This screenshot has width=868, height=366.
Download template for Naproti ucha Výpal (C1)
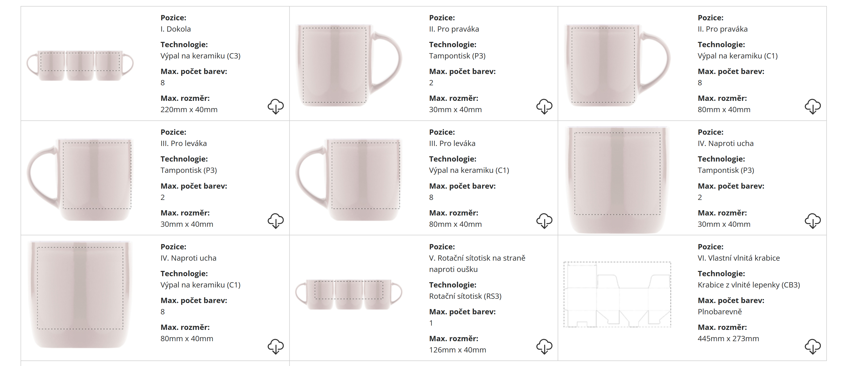pyautogui.click(x=276, y=346)
